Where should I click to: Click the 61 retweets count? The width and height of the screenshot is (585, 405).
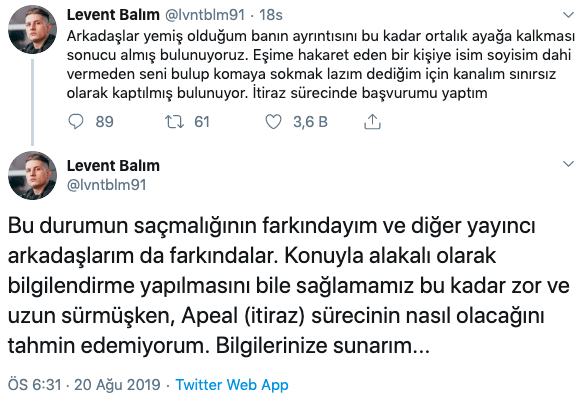pos(202,122)
